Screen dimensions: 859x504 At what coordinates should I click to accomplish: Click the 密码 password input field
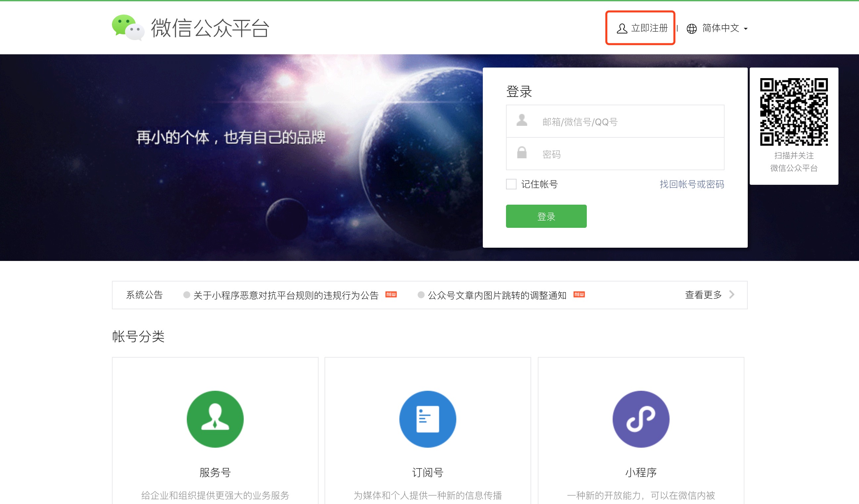coord(615,154)
